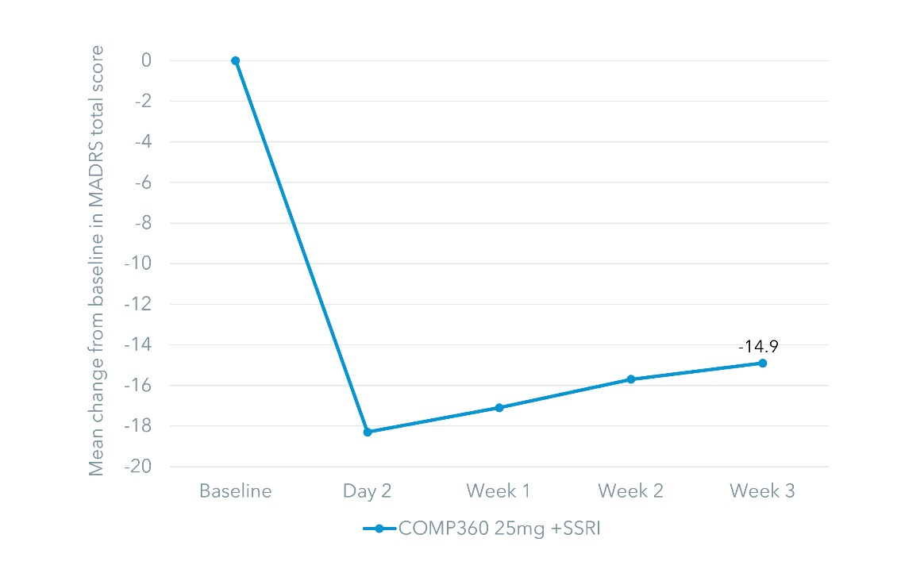The image size is (924, 573).
Task: Click the 0 value on y-axis
Action: pos(146,60)
